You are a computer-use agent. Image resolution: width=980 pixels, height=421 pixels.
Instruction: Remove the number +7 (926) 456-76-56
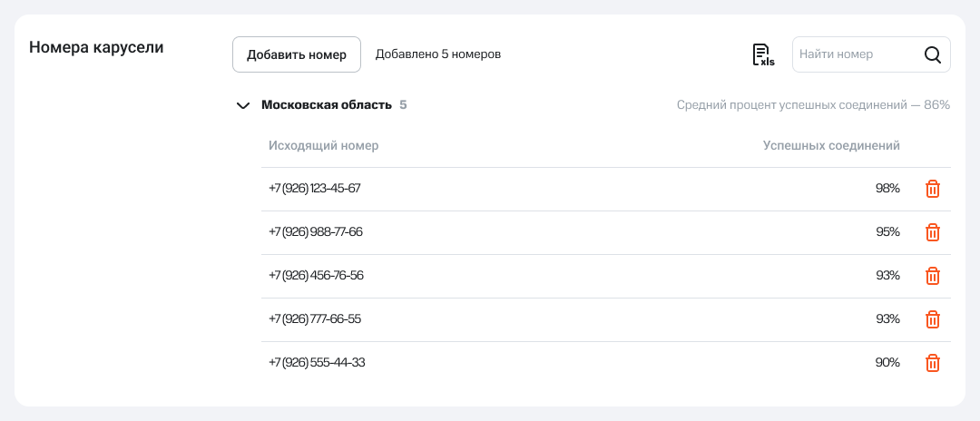[932, 276]
